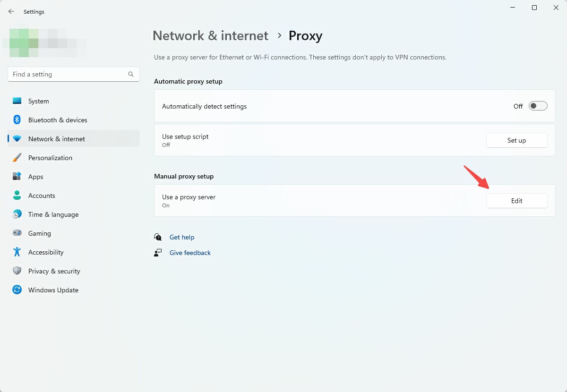Click the search magnifier in Find a setting
567x392 pixels.
tap(130, 74)
